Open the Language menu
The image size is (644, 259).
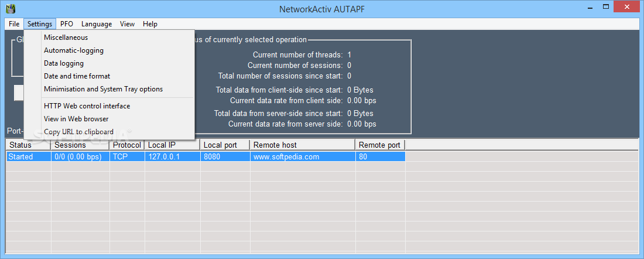pyautogui.click(x=97, y=24)
